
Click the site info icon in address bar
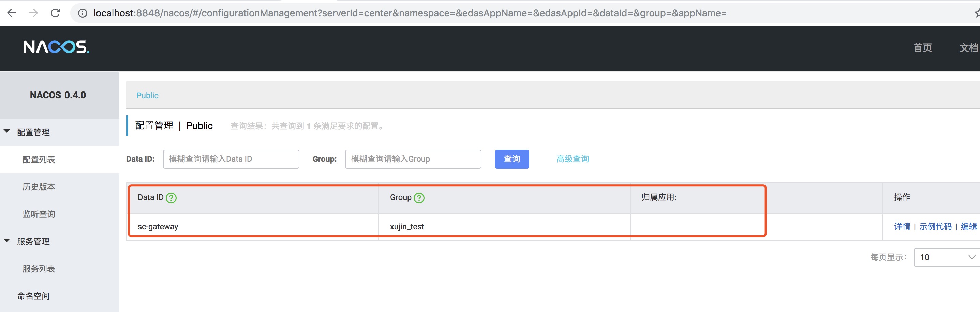(82, 13)
